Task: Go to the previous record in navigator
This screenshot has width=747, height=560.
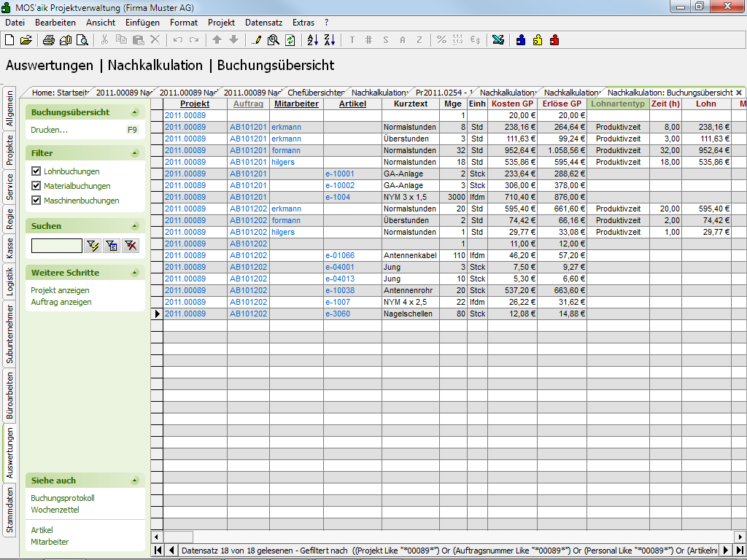Action: 171,550
